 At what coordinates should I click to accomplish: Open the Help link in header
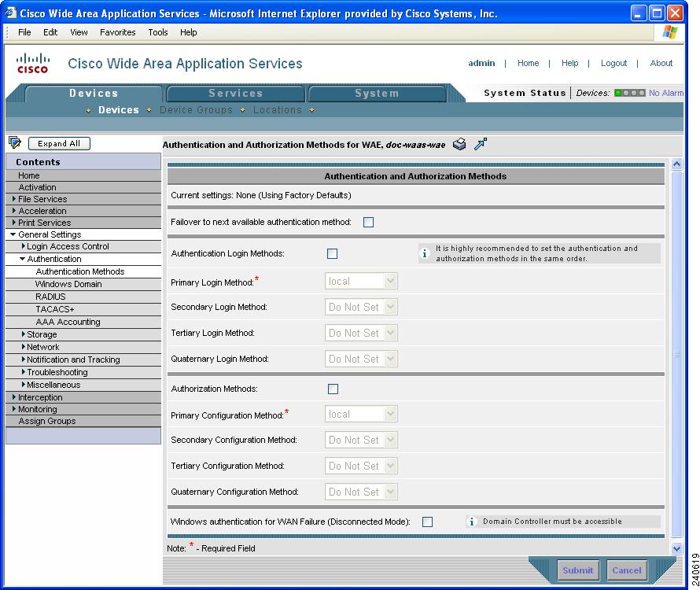tap(569, 63)
